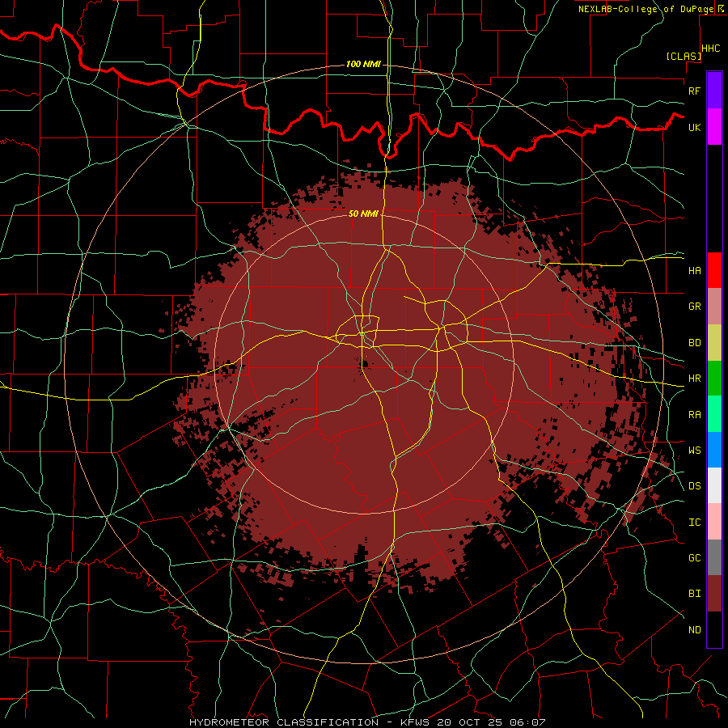Screen dimensions: 728x728
Task: Click the WS legend label
Action: coord(694,450)
